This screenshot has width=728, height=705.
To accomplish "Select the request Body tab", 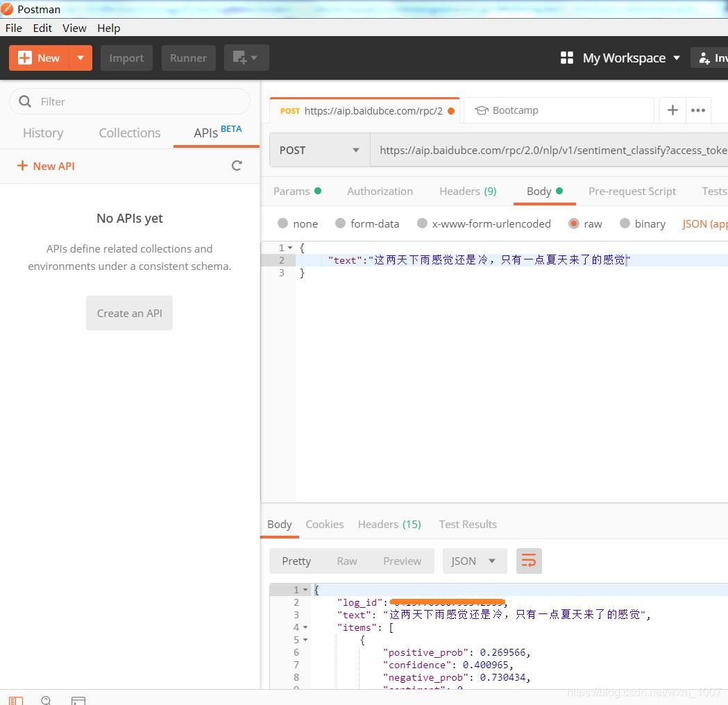I will tap(545, 192).
